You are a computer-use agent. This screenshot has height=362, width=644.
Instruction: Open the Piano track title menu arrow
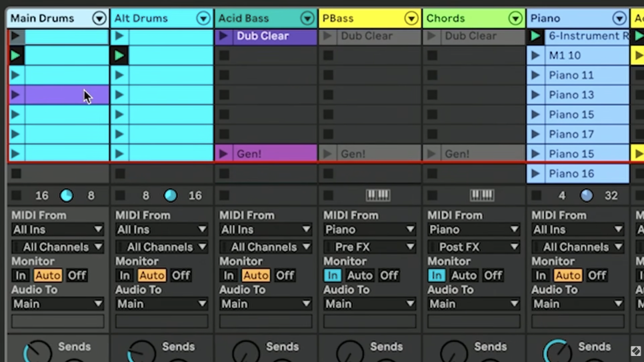pos(619,19)
